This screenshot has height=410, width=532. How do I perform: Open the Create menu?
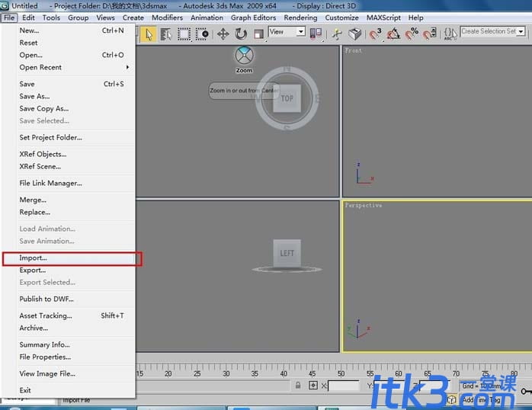pyautogui.click(x=133, y=18)
